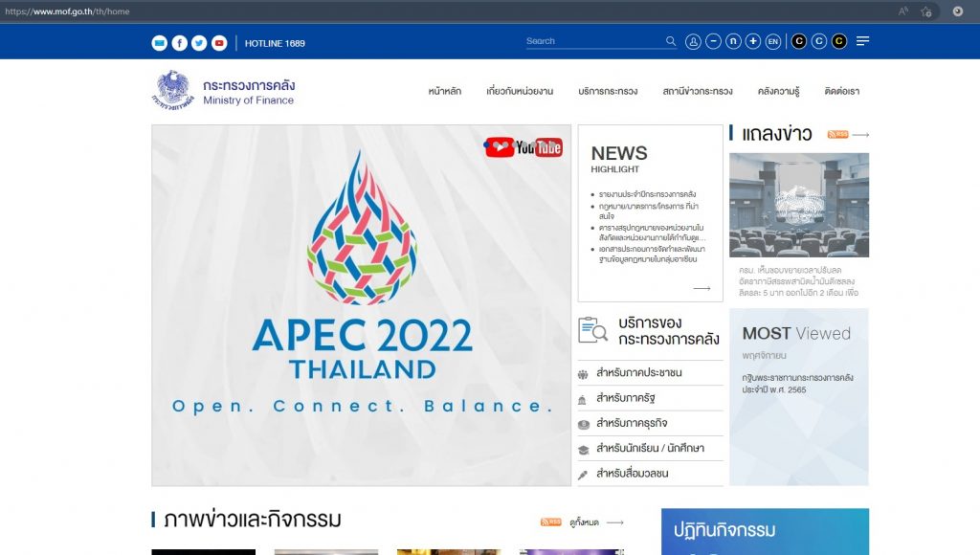The width and height of the screenshot is (980, 555).
Task: Select the blue C default contrast theme
Action: (x=819, y=41)
